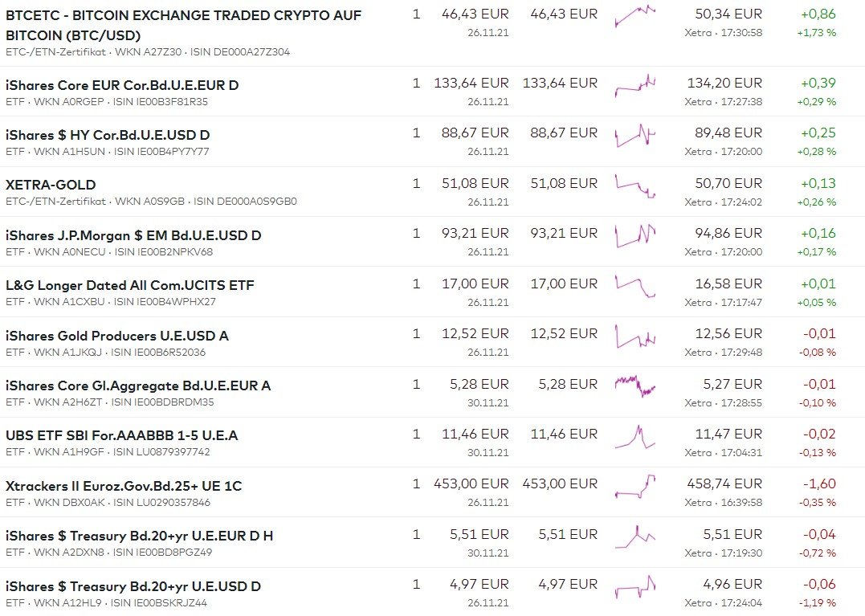Screen dimensions: 865x616
Task: Select iShares $ Treasury Bd.20+yr U.E.EUR D H
Action: point(140,536)
